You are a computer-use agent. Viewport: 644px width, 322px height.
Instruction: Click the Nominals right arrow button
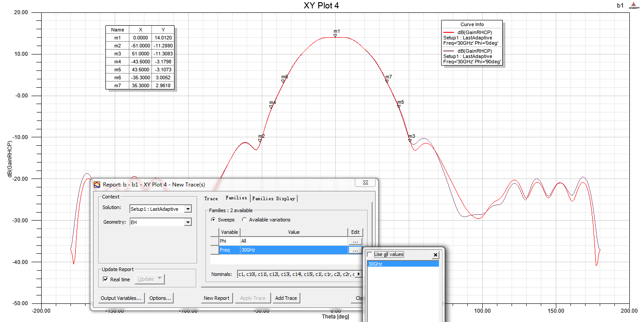(x=358, y=274)
